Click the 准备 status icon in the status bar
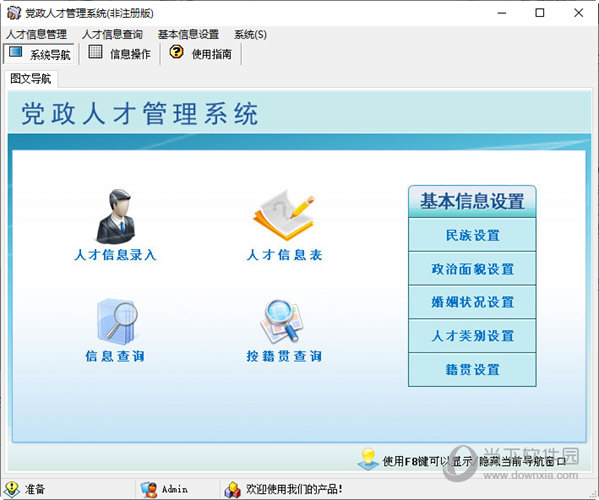This screenshot has height=500, width=599. (12, 489)
